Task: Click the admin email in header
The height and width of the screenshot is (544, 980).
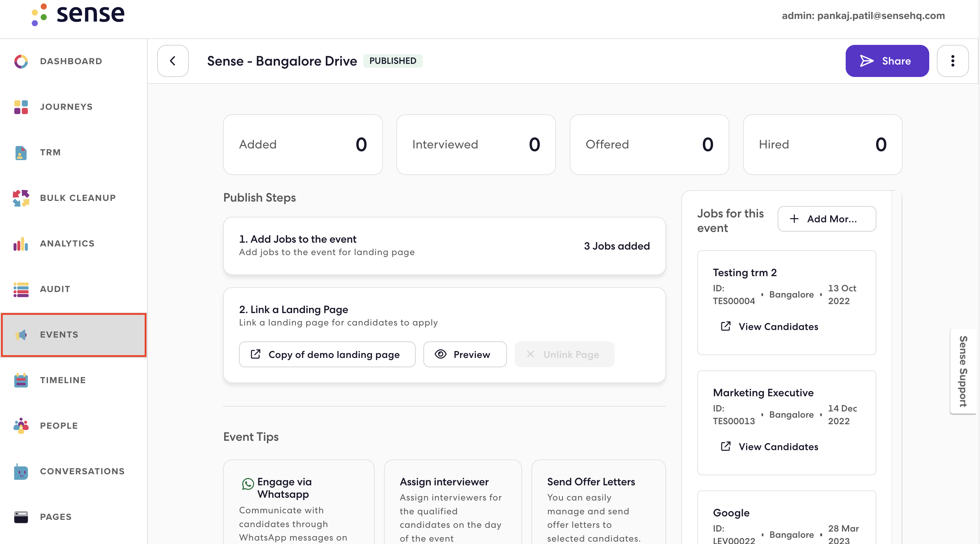Action: (x=863, y=15)
